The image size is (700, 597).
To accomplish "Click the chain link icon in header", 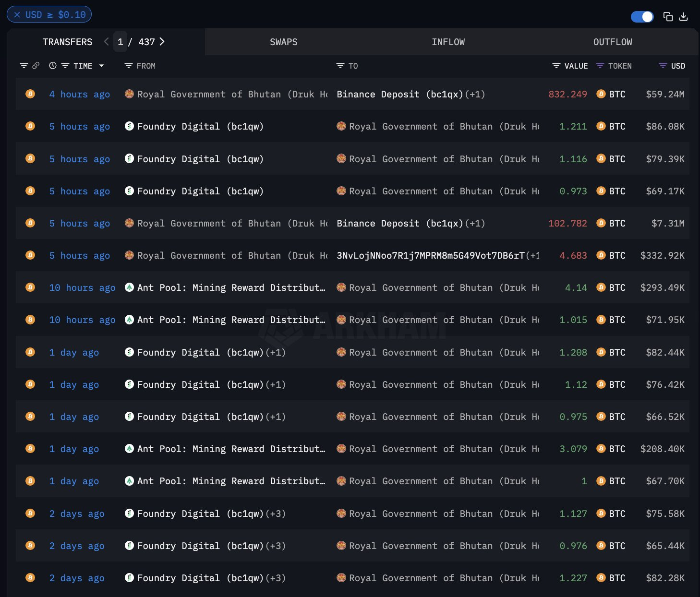I will coord(36,66).
